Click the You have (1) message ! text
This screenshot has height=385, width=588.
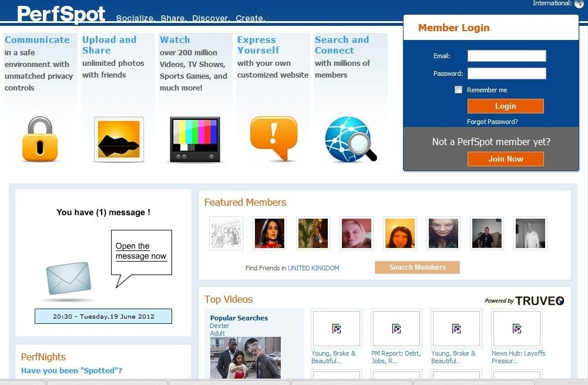point(103,212)
